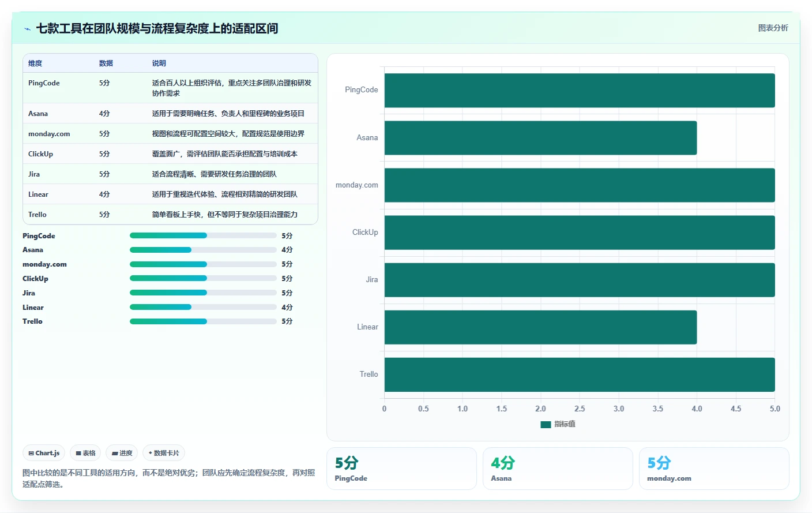Click the 4分 score in the Asana table row
The image size is (812, 513).
(x=104, y=114)
